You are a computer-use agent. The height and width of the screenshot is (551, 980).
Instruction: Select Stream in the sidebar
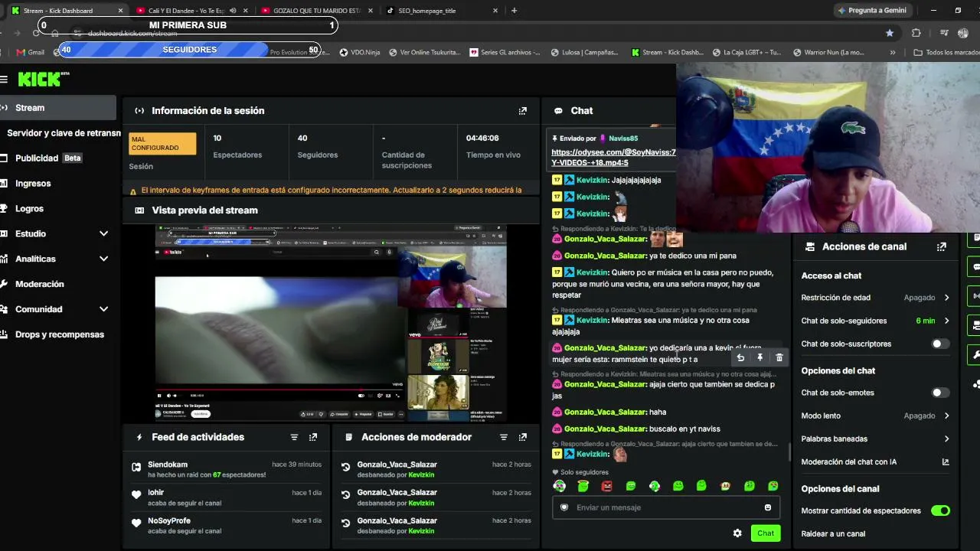pos(58,108)
